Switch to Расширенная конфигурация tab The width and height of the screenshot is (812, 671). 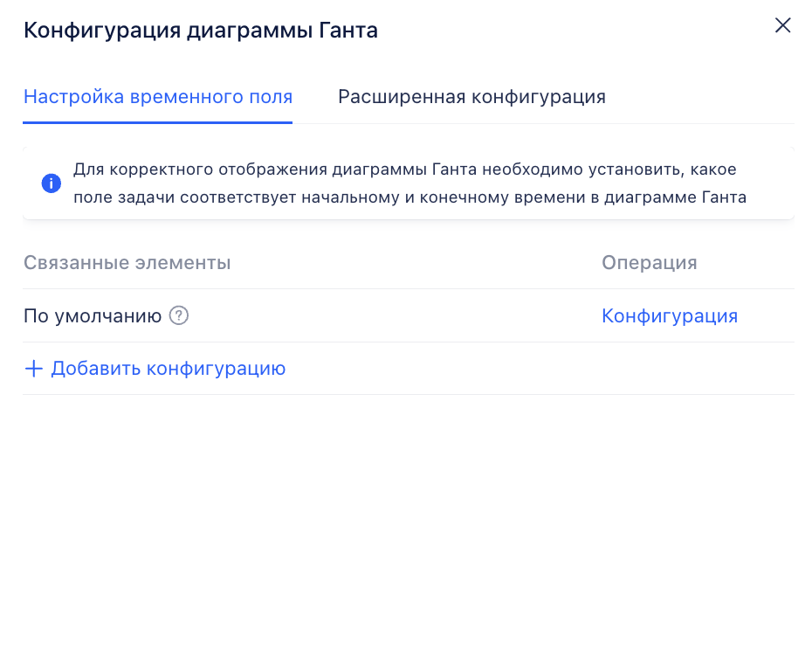pos(471,97)
